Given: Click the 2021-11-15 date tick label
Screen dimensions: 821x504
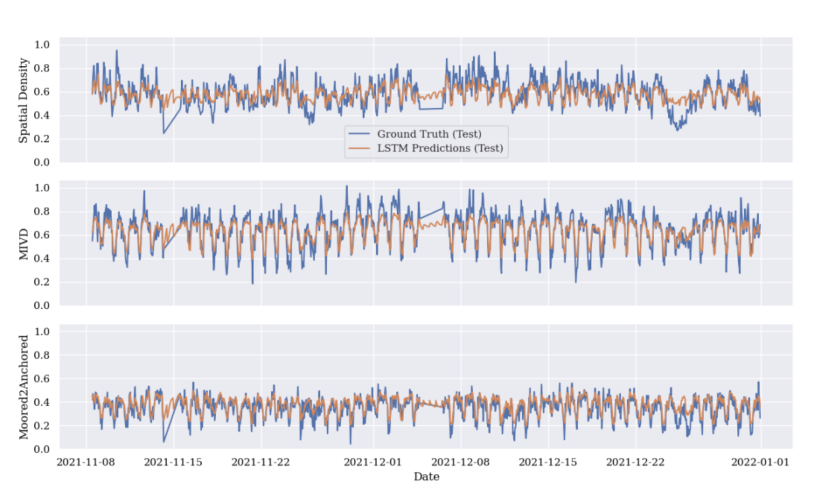Looking at the screenshot, I should tap(173, 462).
